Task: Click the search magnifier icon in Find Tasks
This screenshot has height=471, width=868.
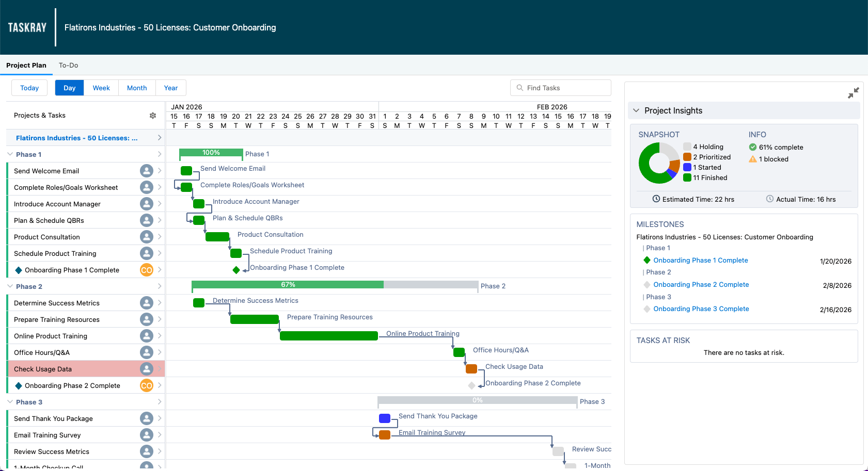Action: (x=520, y=88)
